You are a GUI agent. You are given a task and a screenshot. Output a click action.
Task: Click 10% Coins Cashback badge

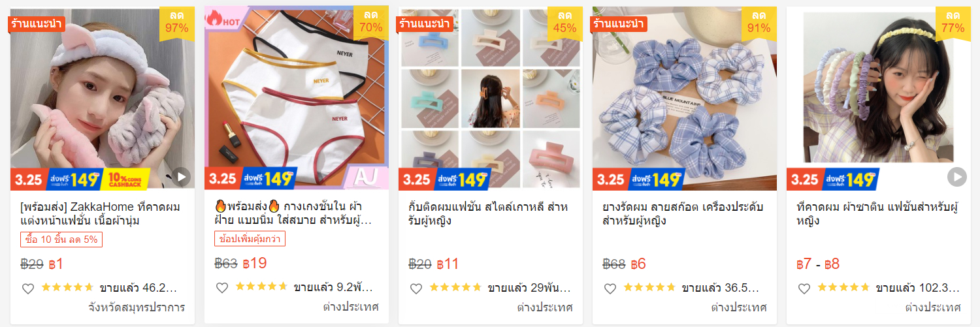[126, 179]
